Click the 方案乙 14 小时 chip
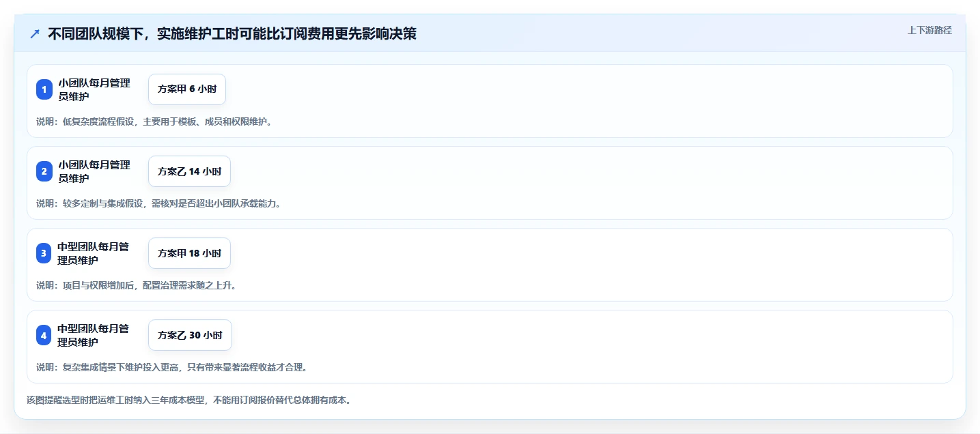Screen dimensions: 980x434 coord(189,171)
